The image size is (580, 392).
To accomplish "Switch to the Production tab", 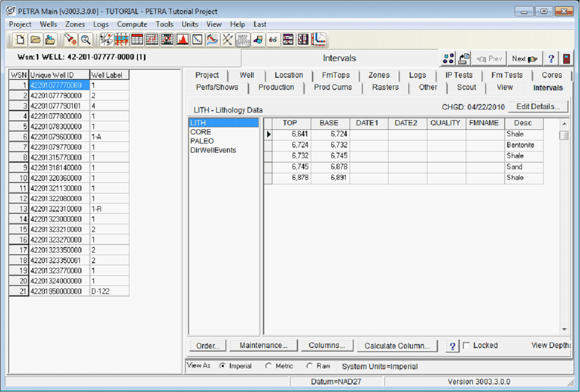I will click(276, 87).
